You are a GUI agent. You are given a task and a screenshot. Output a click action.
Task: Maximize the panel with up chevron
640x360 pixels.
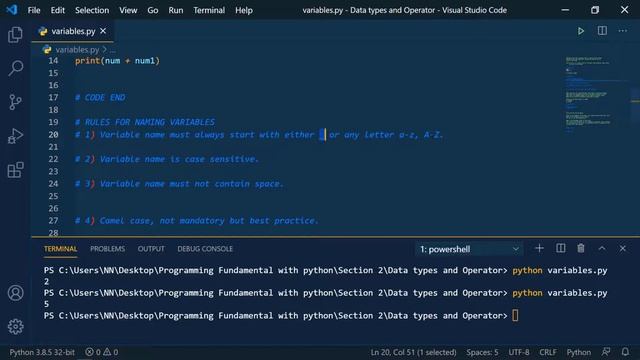(x=602, y=248)
